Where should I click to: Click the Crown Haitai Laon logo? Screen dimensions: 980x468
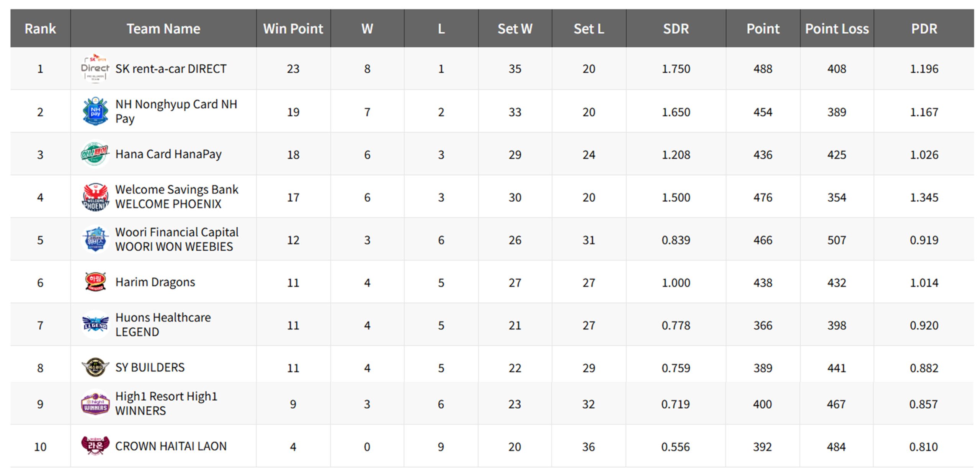pyautogui.click(x=95, y=446)
